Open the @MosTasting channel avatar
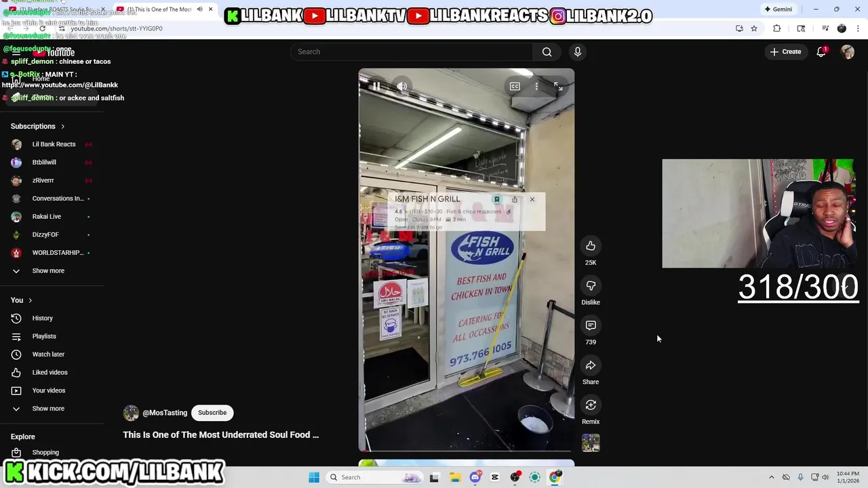This screenshot has height=488, width=868. pos(131,413)
